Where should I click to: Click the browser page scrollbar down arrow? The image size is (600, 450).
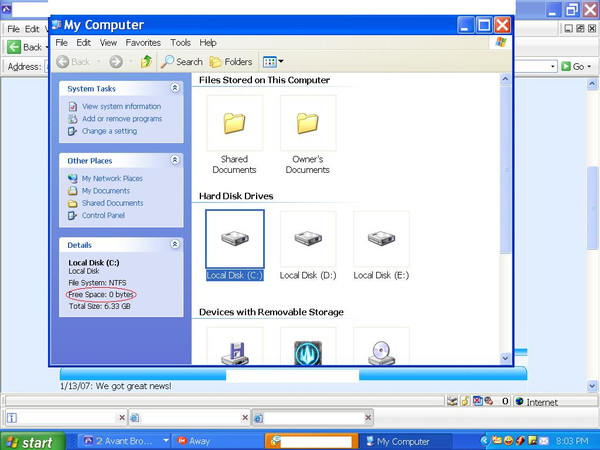[x=592, y=386]
